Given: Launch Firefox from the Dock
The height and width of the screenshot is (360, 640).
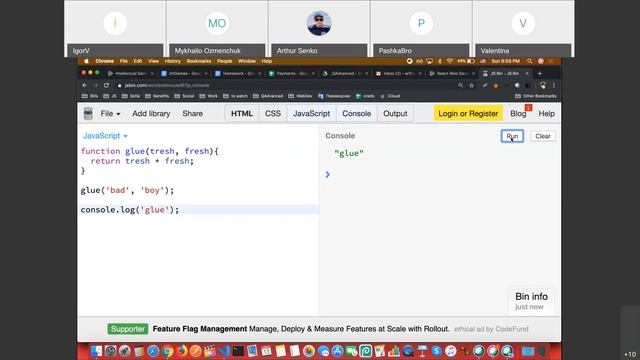Looking at the screenshot, I should coord(182,351).
